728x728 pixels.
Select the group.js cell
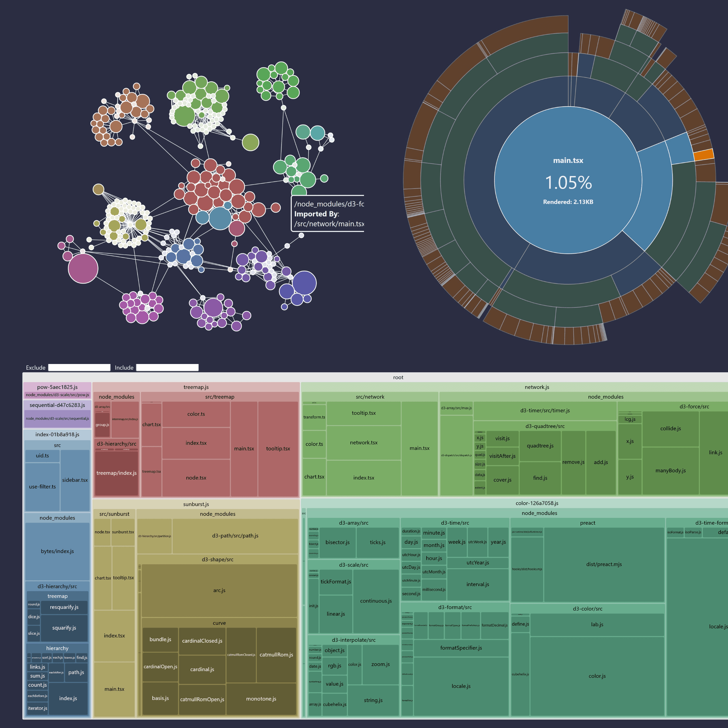click(102, 425)
